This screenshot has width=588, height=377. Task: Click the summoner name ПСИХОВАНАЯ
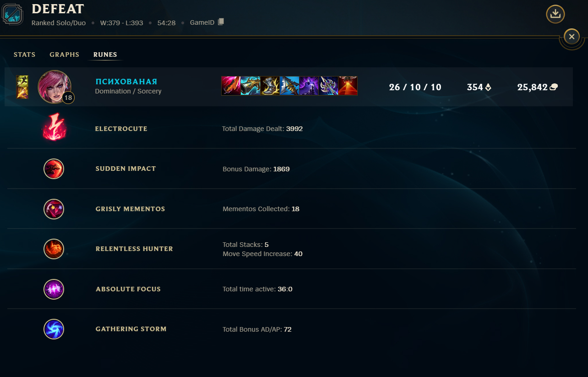[126, 82]
